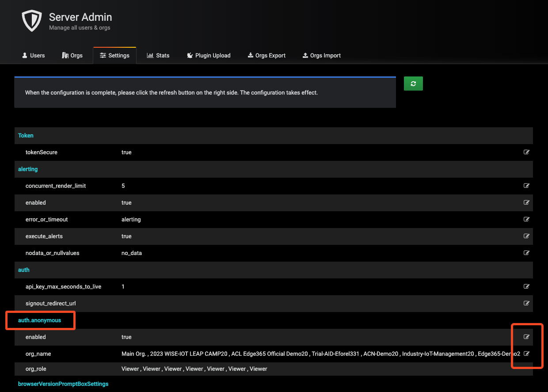Edit the anonymous enabled setting
This screenshot has height=392, width=548.
coord(526,337)
